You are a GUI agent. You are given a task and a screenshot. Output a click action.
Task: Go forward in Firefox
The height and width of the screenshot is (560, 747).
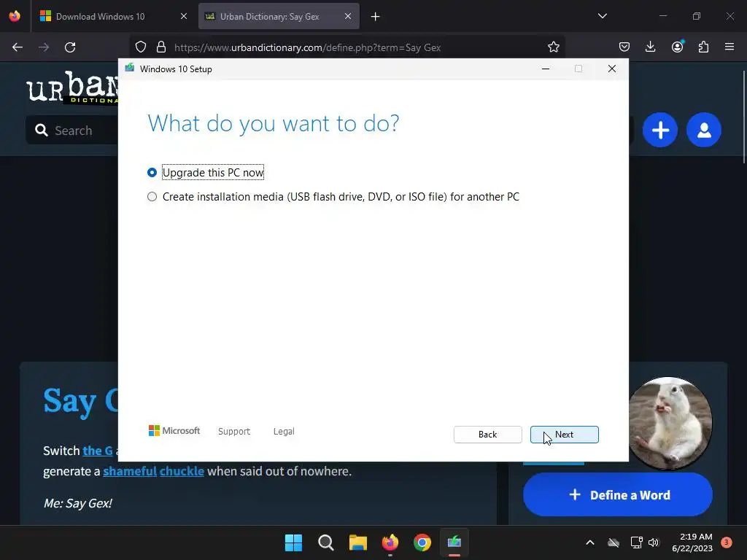coord(44,47)
